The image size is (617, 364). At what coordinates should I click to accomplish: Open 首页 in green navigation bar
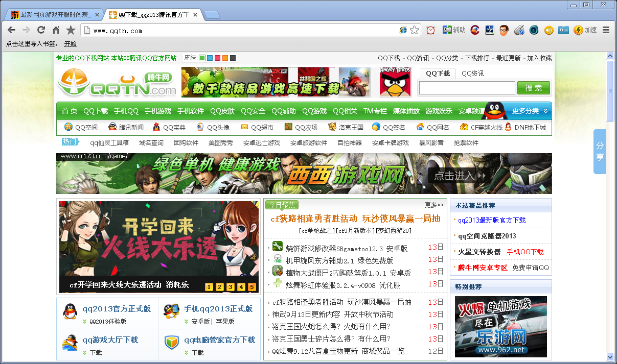[x=70, y=111]
